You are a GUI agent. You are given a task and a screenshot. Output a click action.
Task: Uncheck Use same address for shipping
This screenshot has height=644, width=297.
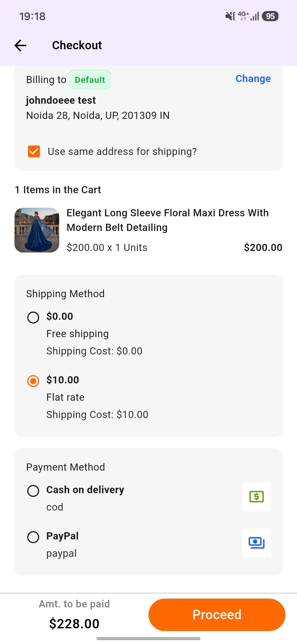click(x=34, y=151)
